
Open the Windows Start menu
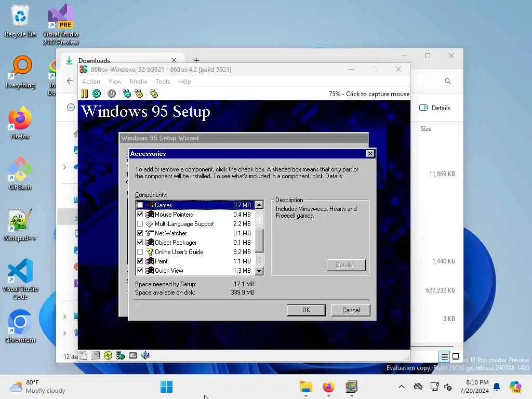tap(166, 387)
